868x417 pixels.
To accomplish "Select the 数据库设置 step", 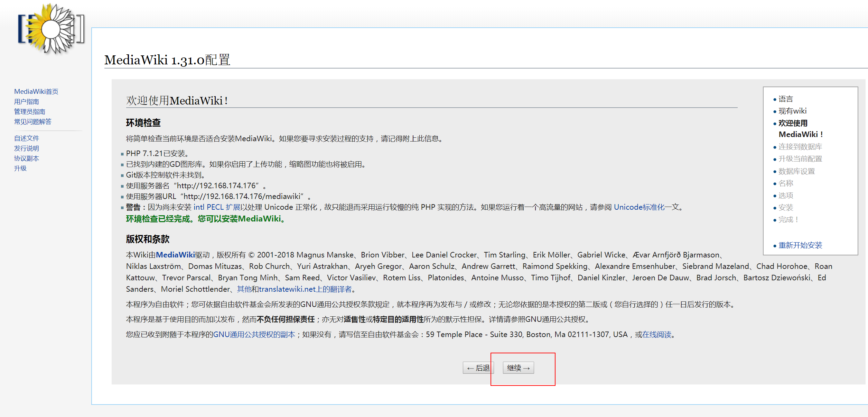I will tap(796, 171).
